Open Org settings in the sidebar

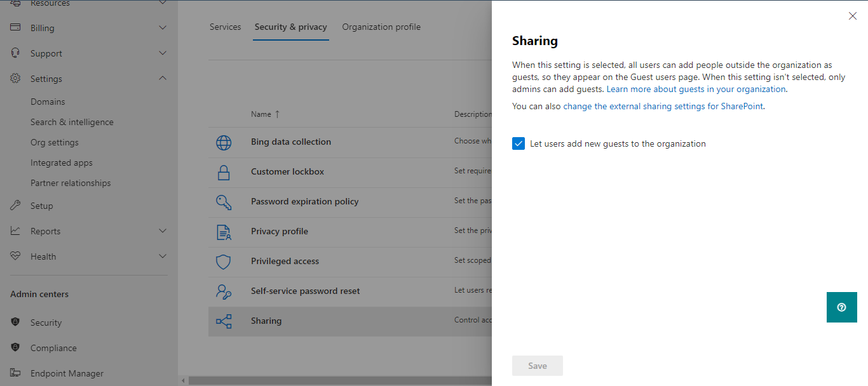55,142
